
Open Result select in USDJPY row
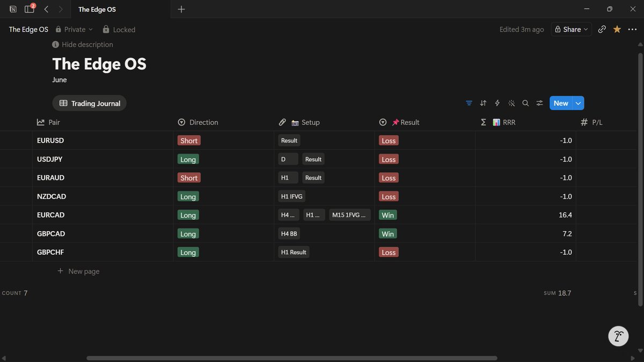389,159
